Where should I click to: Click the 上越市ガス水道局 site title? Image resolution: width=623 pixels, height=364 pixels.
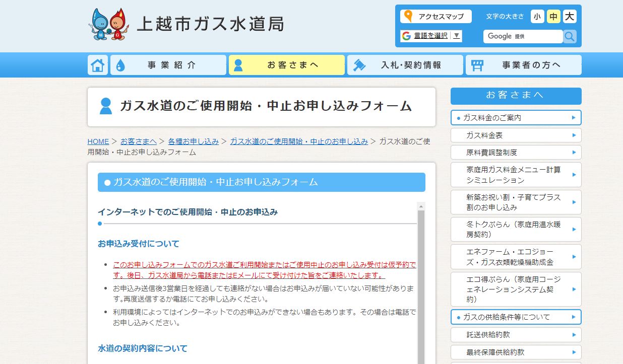210,24
